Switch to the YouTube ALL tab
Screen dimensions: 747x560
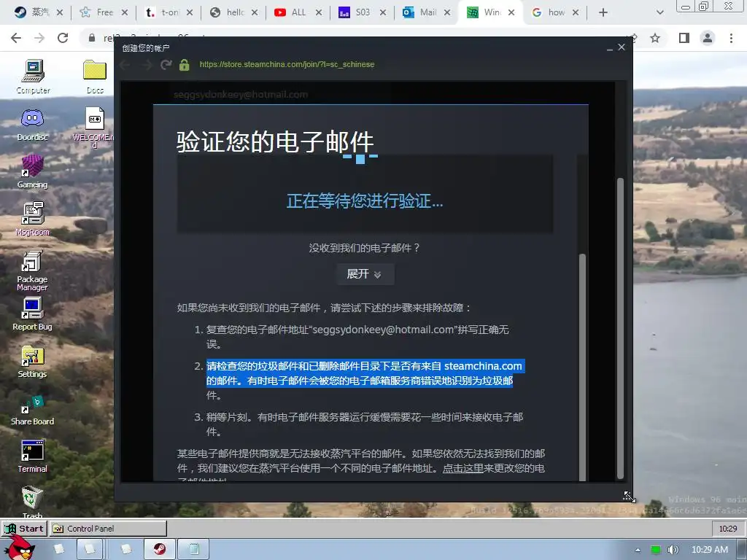298,12
